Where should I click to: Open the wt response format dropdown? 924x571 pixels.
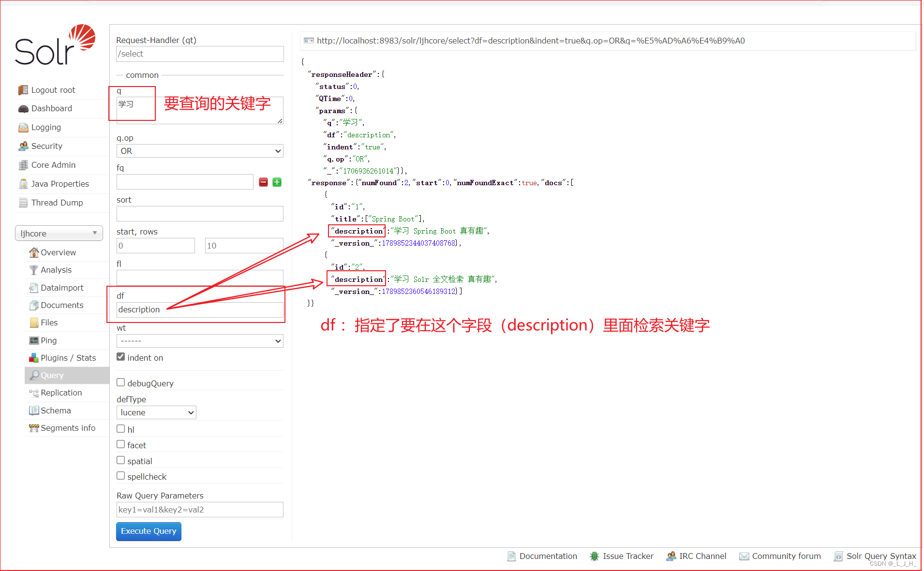click(200, 341)
